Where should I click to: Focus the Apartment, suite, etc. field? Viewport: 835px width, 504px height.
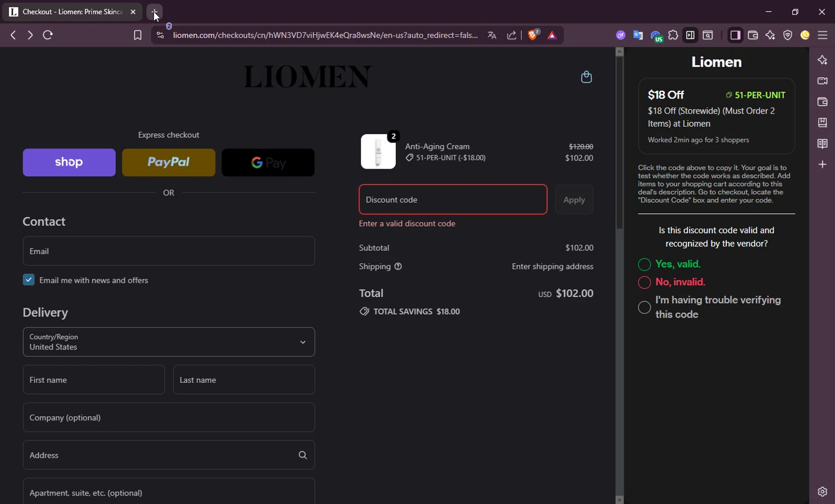(169, 492)
